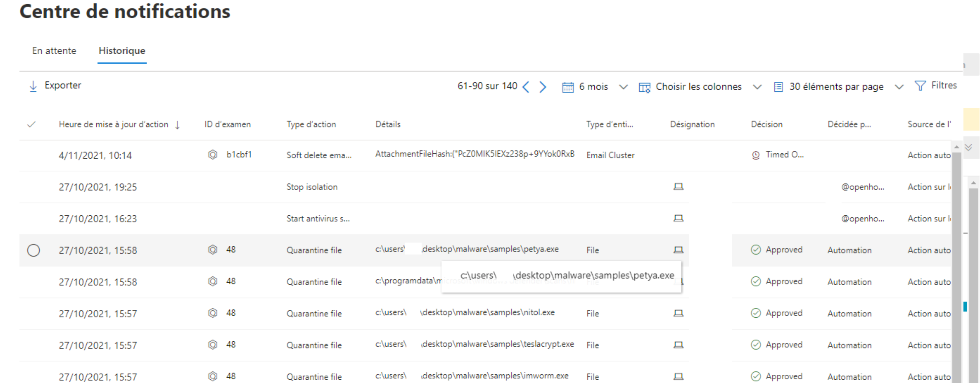
Task: Click the Choisir les colonnes icon
Action: tap(645, 87)
